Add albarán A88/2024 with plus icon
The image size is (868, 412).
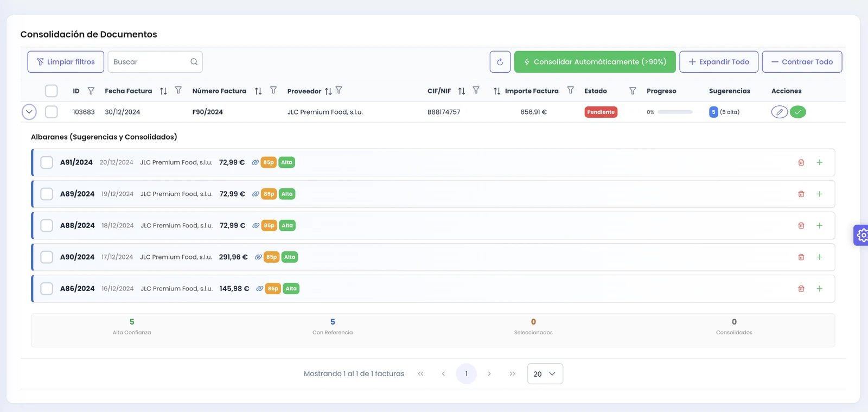(820, 225)
